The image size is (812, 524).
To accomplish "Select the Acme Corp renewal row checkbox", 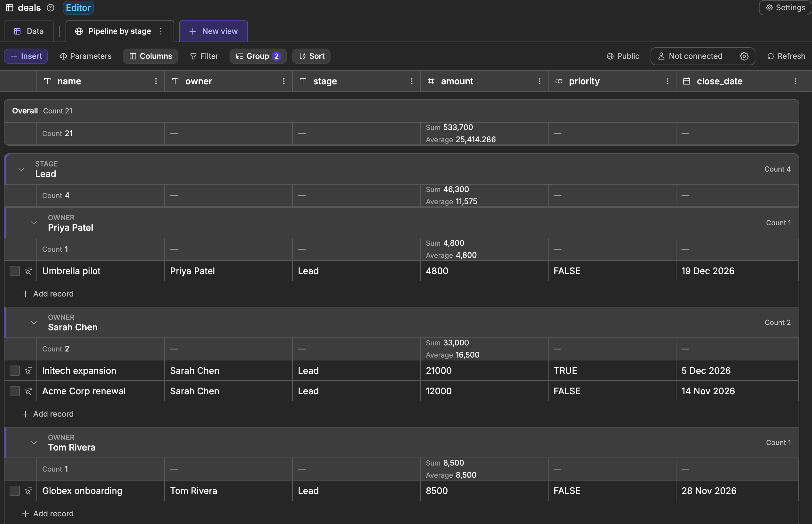I will 15,391.
